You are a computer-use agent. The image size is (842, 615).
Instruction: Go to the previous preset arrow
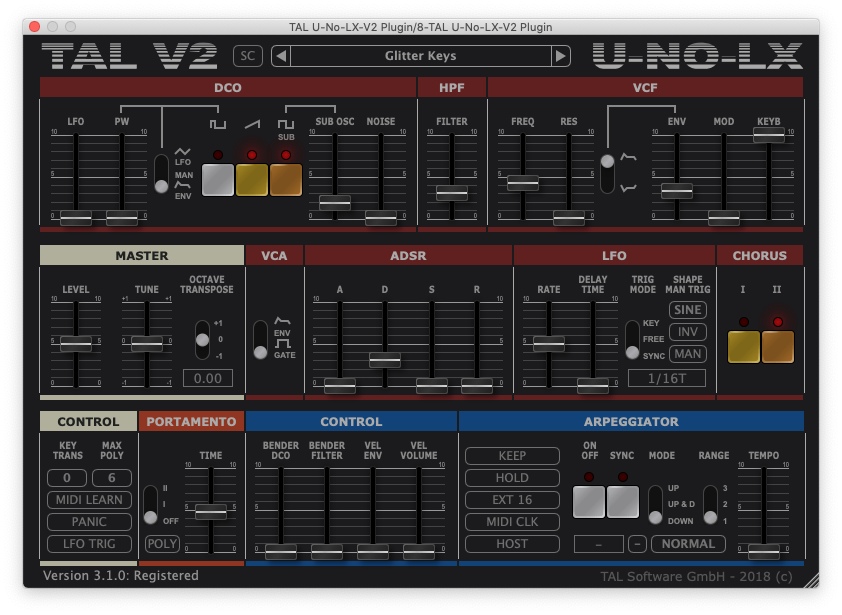point(281,56)
